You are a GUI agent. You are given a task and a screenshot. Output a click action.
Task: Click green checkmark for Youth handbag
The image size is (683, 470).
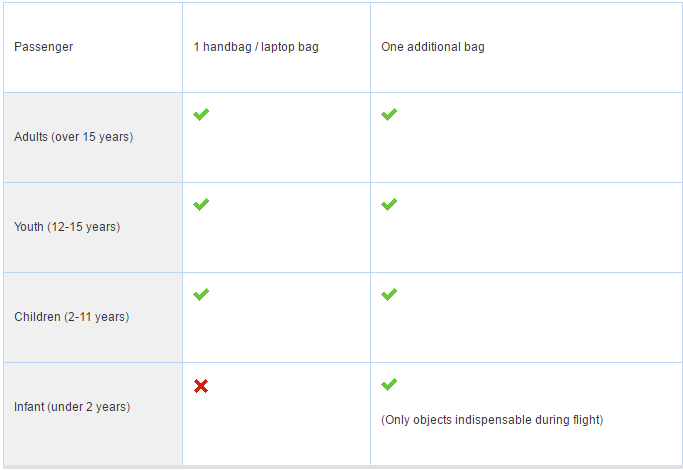[201, 205]
